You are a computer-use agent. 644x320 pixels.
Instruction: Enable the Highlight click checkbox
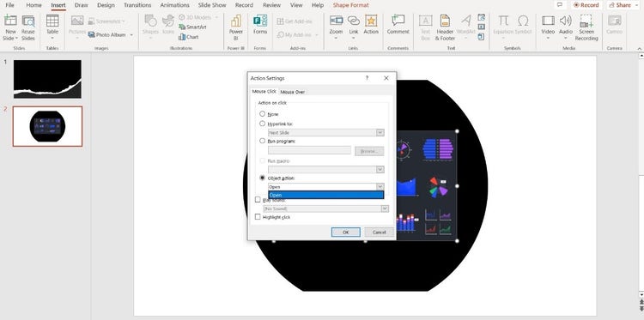pyautogui.click(x=258, y=216)
